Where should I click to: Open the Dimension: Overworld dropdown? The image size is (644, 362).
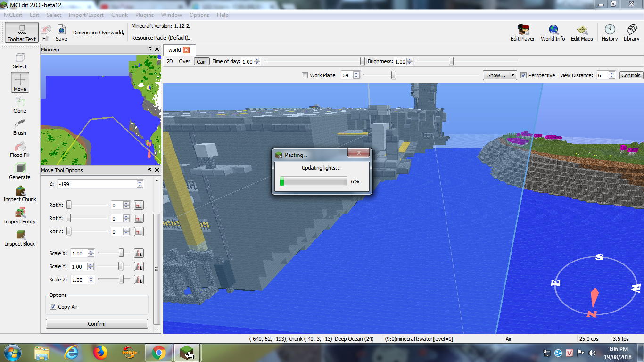click(x=99, y=33)
